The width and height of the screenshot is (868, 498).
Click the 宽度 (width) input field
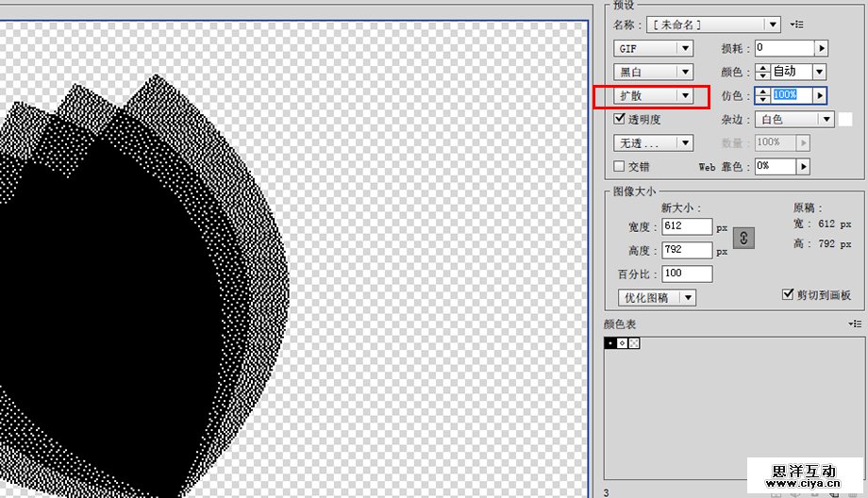686,226
